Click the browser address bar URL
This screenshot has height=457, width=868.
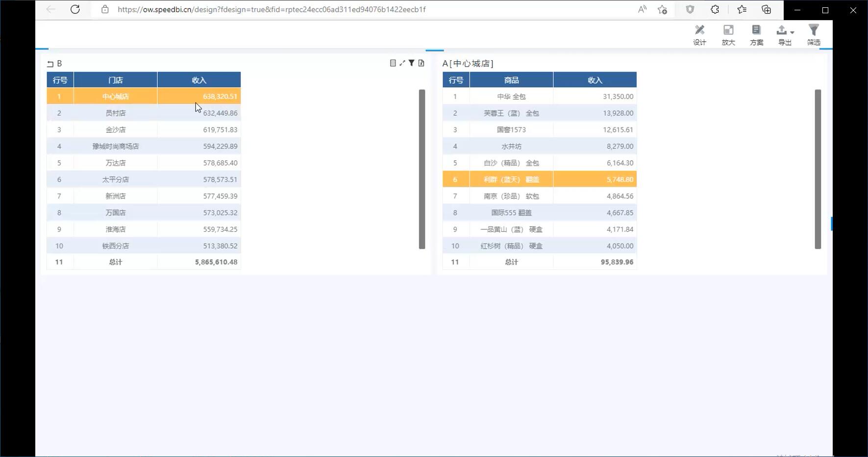[272, 9]
